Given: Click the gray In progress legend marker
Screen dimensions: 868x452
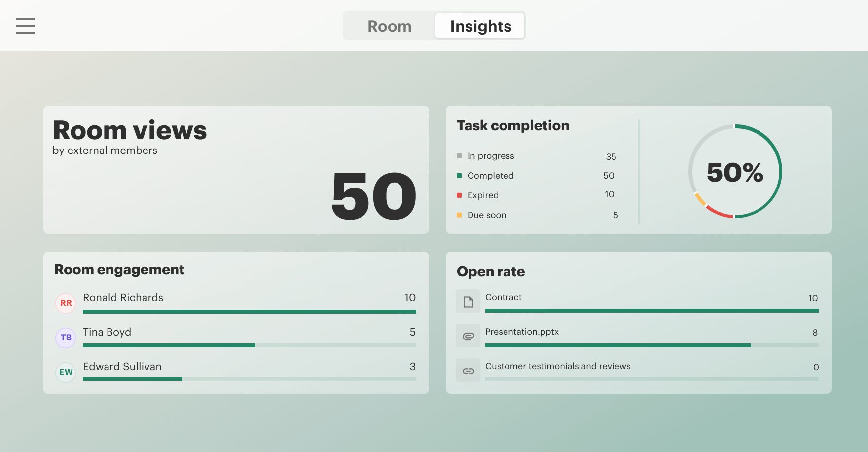Looking at the screenshot, I should click(x=459, y=156).
